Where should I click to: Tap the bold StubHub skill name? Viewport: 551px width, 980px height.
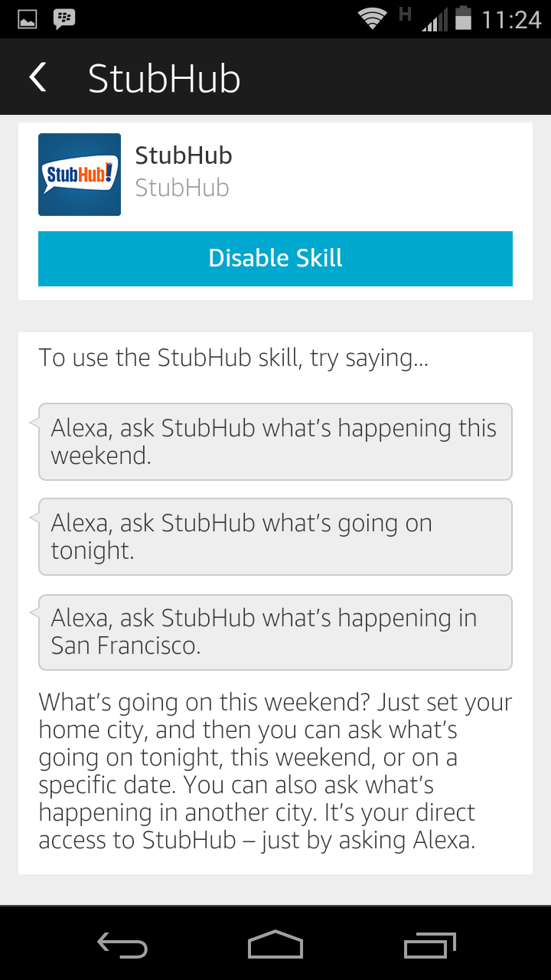(184, 155)
